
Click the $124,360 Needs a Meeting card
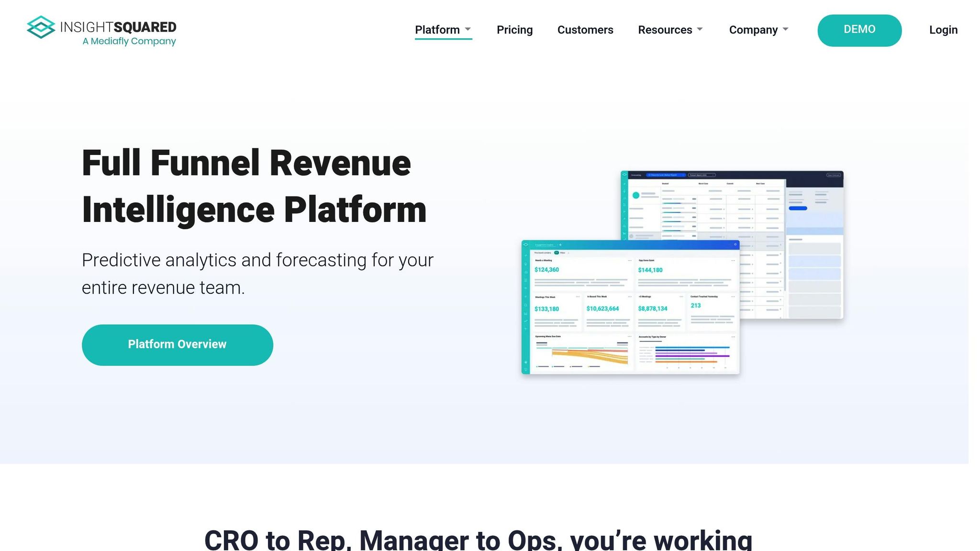pyautogui.click(x=581, y=274)
